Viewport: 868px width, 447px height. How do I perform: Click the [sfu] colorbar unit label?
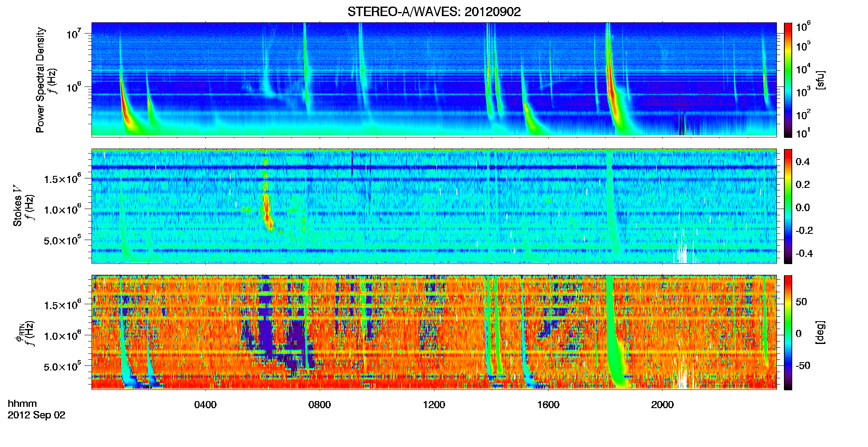[820, 80]
